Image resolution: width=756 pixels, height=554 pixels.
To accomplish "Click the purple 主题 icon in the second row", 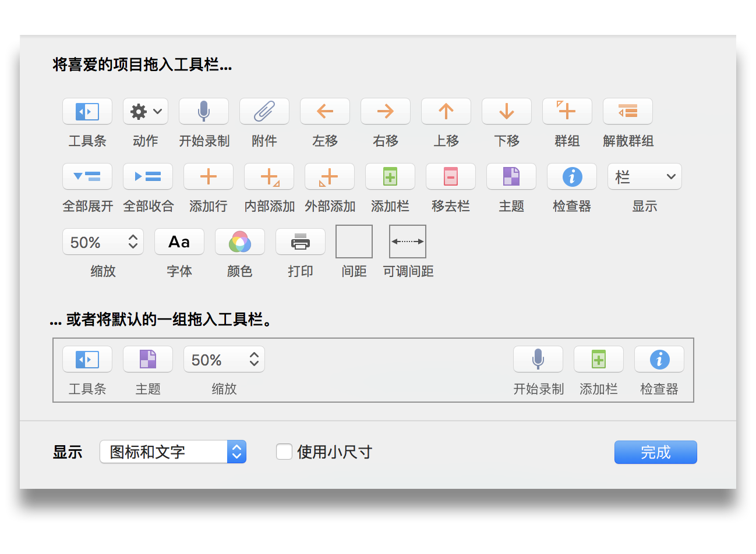I will [x=511, y=176].
